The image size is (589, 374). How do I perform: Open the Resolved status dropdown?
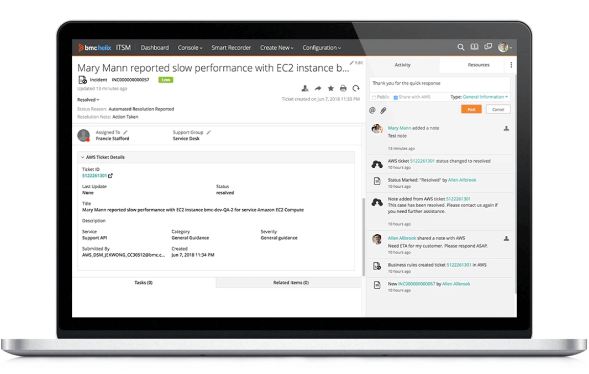click(x=88, y=100)
